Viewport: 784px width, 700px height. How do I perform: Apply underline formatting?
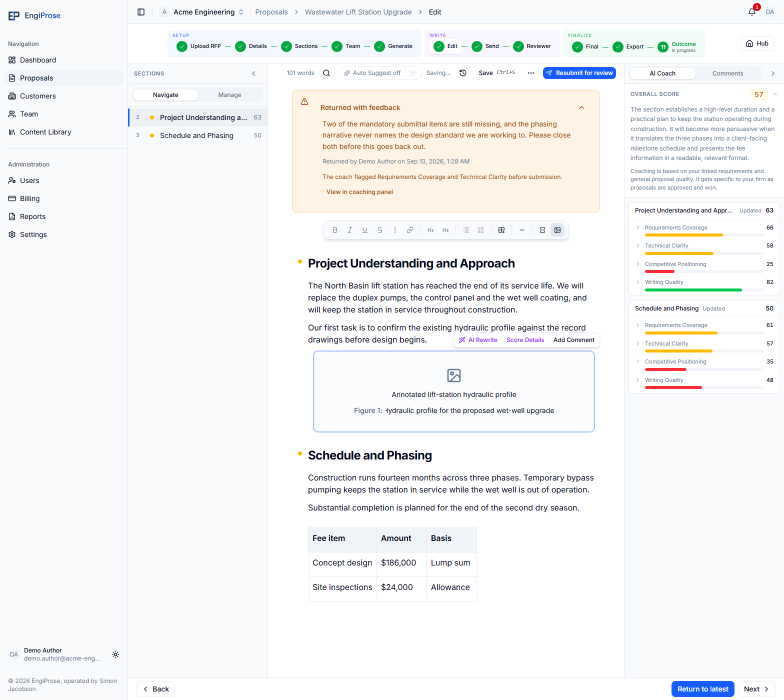[365, 230]
